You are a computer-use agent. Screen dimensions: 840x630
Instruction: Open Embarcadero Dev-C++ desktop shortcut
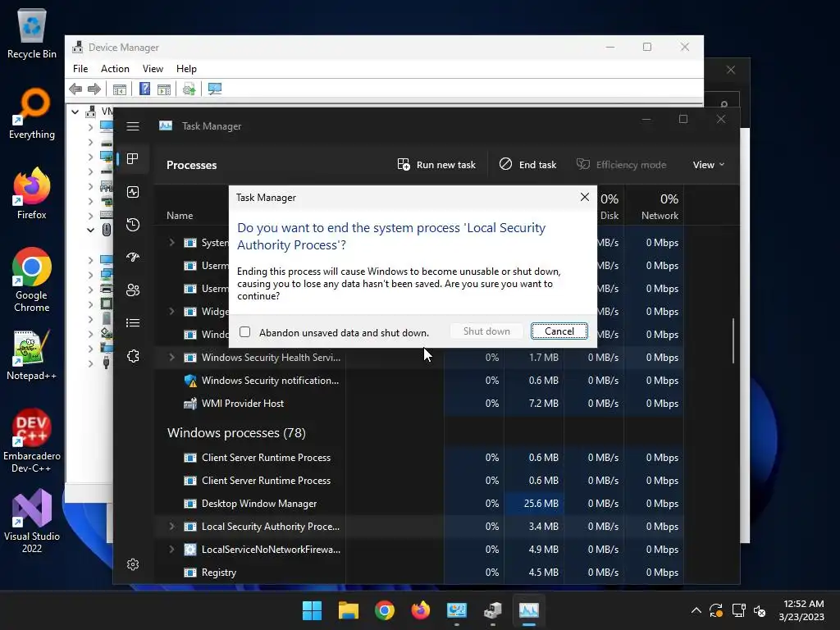(x=32, y=441)
